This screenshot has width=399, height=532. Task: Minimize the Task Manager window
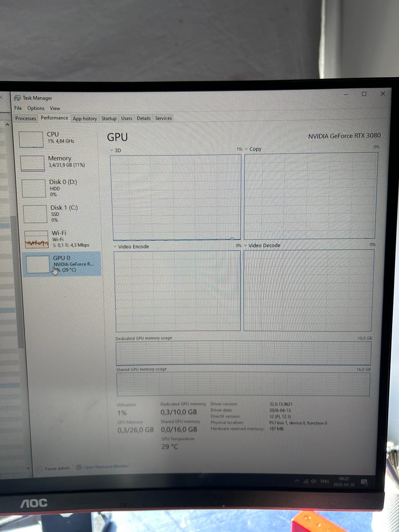346,94
